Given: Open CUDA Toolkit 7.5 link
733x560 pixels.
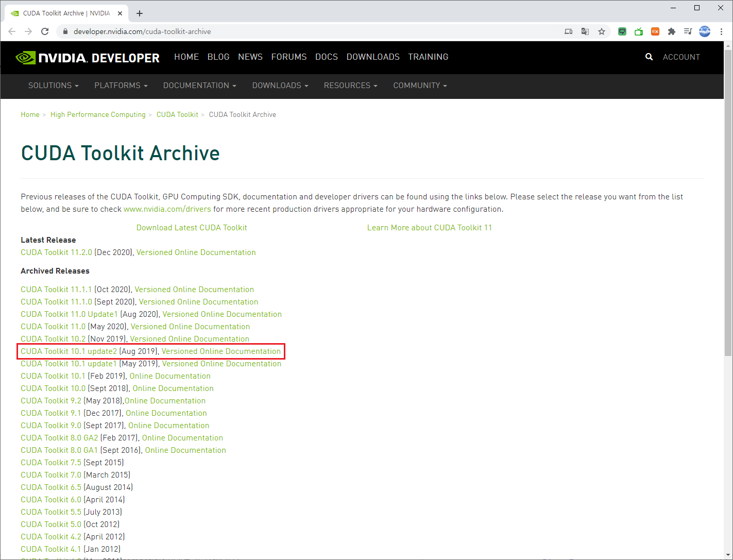Looking at the screenshot, I should (x=51, y=463).
